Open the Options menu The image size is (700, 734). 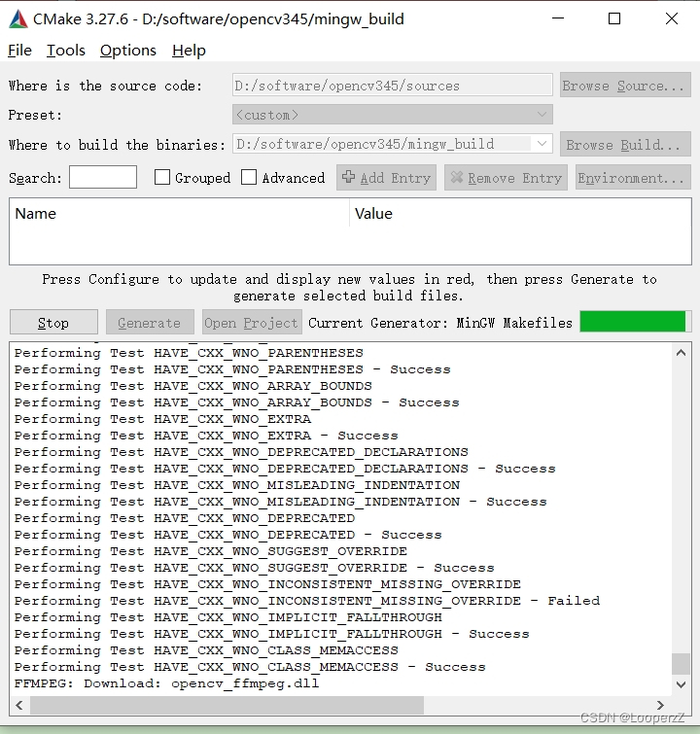(128, 51)
